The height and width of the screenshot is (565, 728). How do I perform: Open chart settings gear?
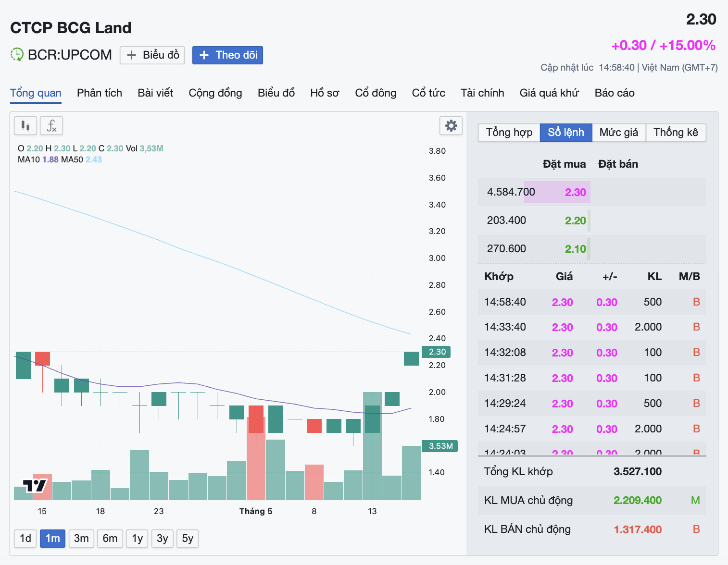pyautogui.click(x=451, y=126)
